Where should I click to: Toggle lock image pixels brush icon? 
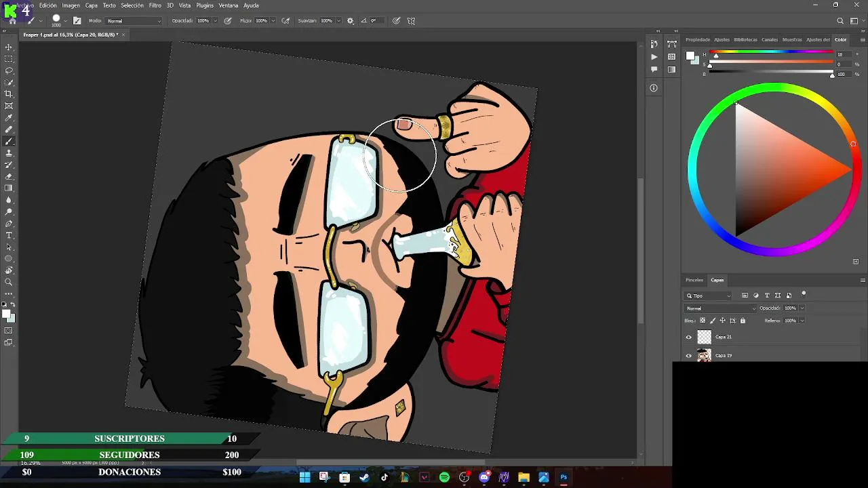[x=712, y=321]
